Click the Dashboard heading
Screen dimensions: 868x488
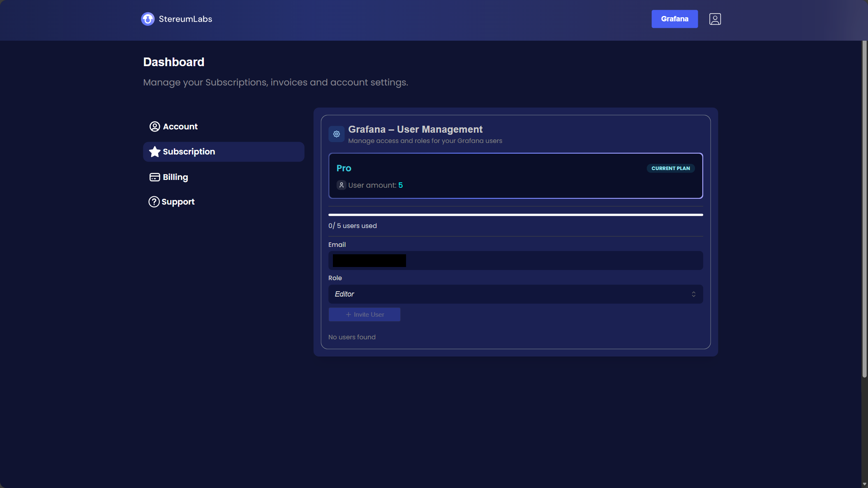point(174,62)
